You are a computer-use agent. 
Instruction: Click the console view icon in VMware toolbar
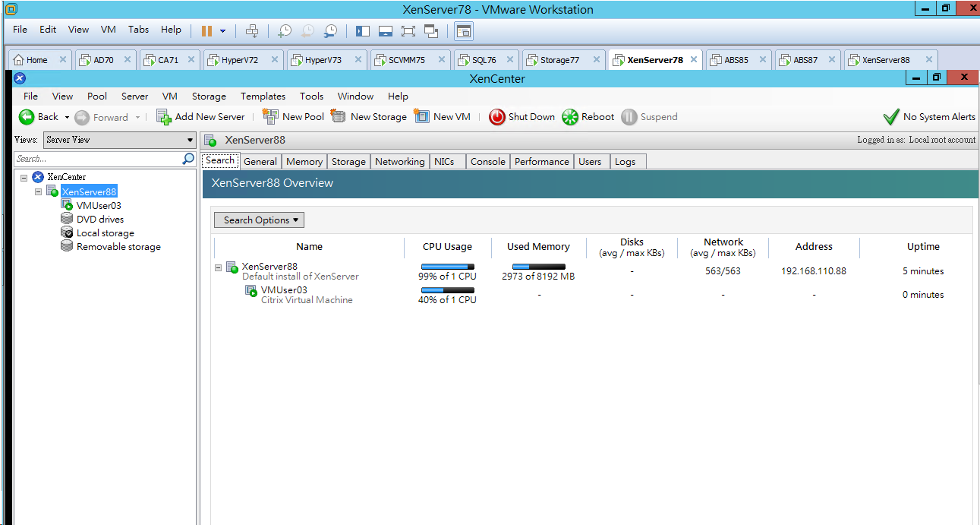click(463, 31)
